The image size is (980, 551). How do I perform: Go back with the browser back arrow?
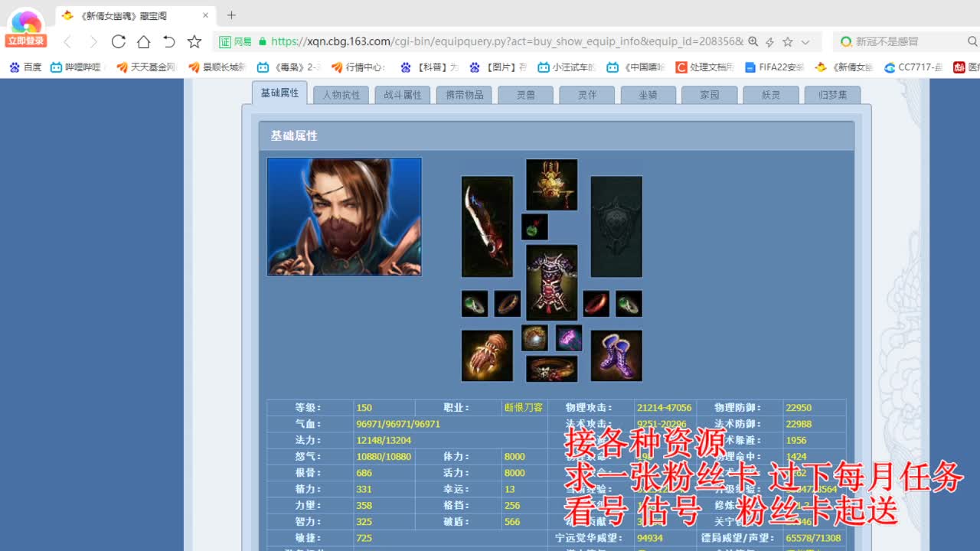click(67, 41)
